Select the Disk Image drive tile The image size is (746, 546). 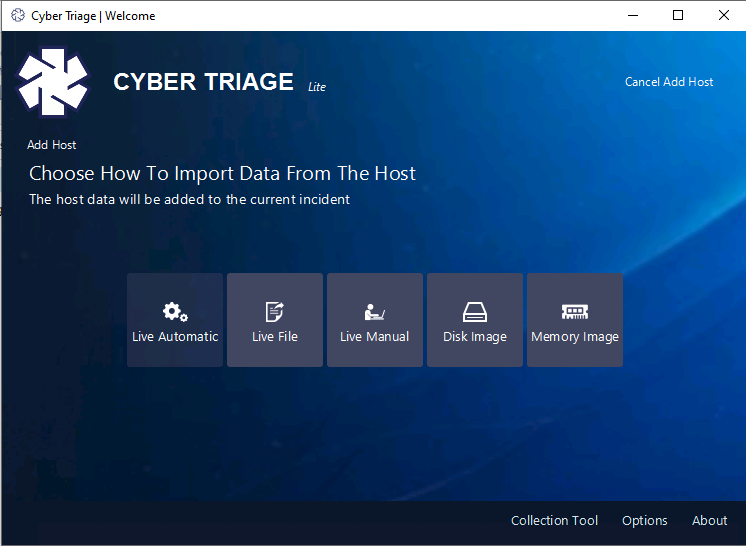pos(475,320)
